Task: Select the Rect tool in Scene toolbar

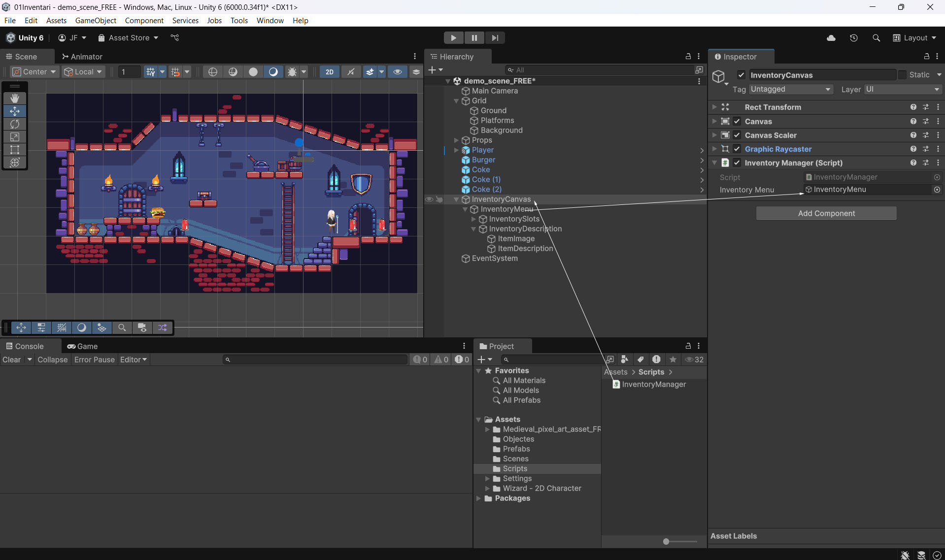Action: (15, 150)
